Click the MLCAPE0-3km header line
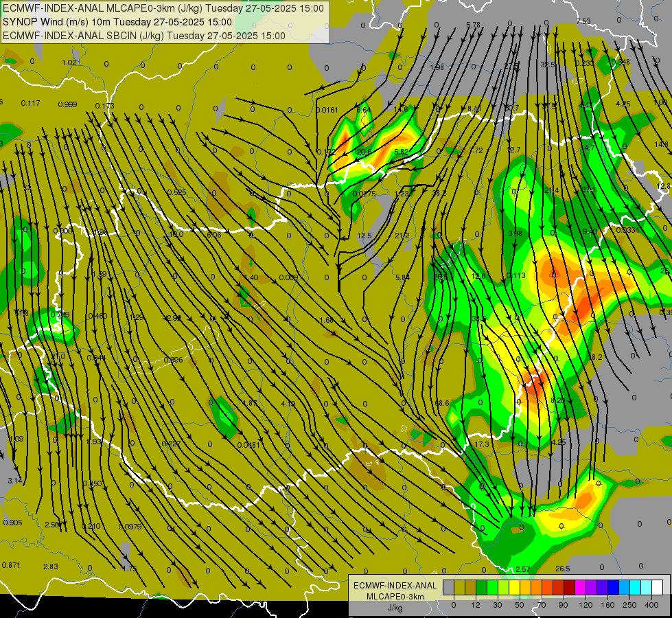 [x=163, y=8]
